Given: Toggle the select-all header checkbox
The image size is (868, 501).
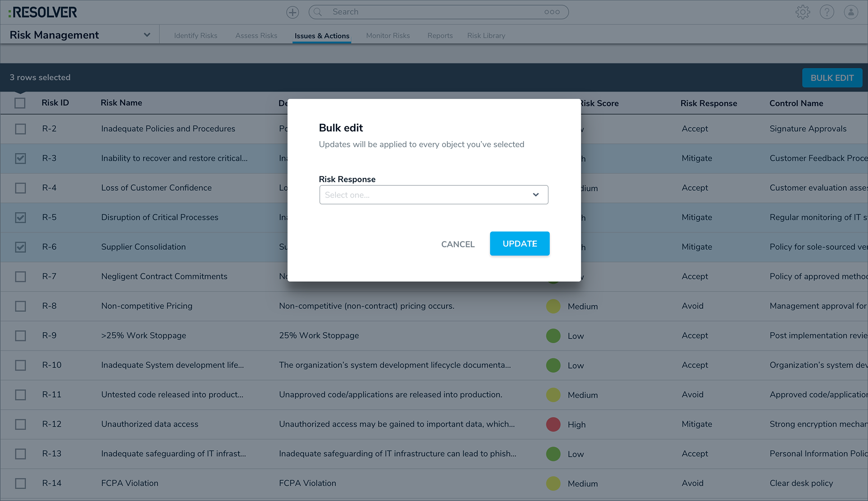Looking at the screenshot, I should 20,103.
